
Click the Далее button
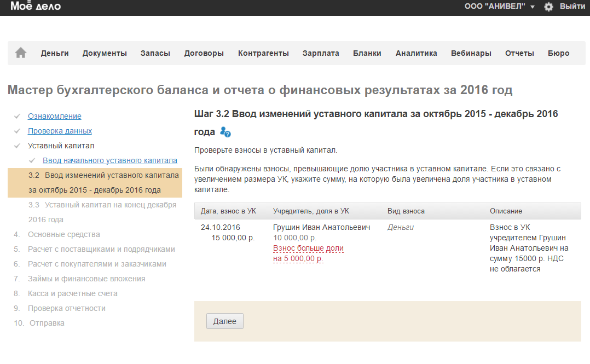[x=224, y=321]
